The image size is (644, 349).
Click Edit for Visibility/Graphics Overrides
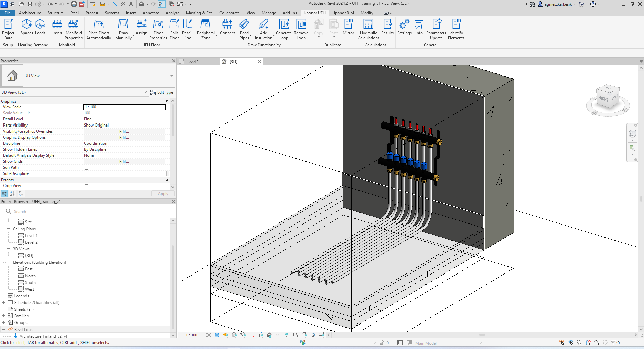coord(124,132)
